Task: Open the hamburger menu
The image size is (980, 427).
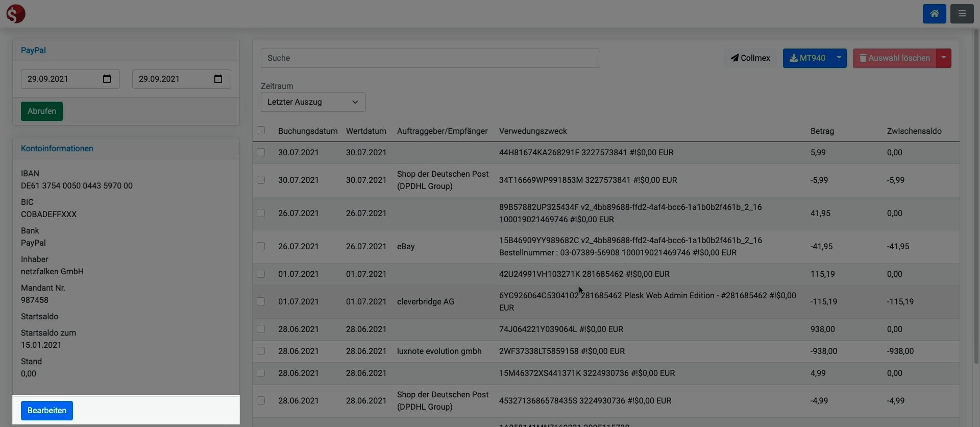Action: click(962, 14)
